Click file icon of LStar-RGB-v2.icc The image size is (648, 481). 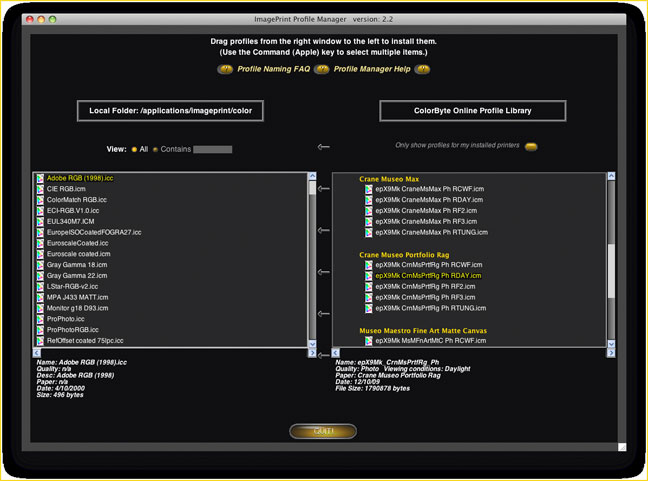(x=40, y=286)
